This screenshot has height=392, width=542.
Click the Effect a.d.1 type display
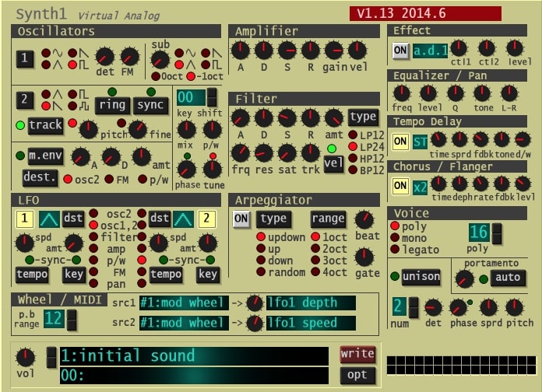(x=430, y=51)
